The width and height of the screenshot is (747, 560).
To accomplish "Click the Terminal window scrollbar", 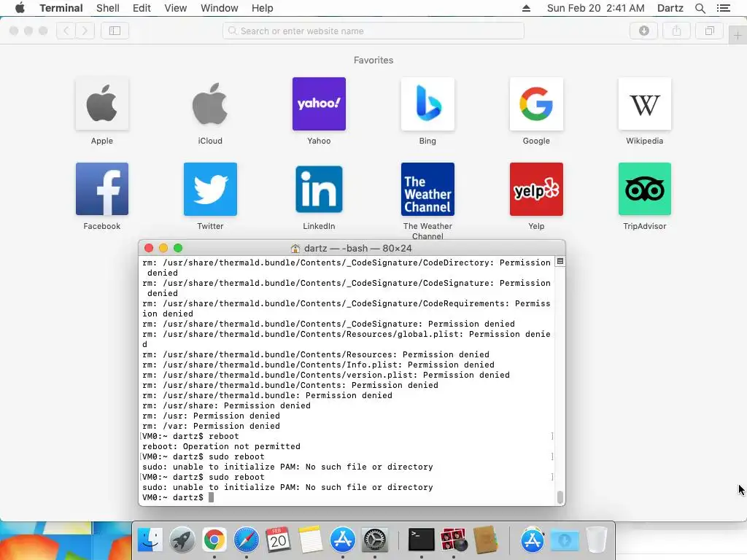I will (x=560, y=497).
